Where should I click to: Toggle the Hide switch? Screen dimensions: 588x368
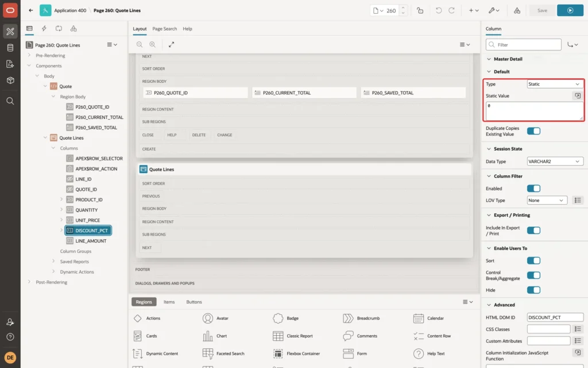coord(533,290)
